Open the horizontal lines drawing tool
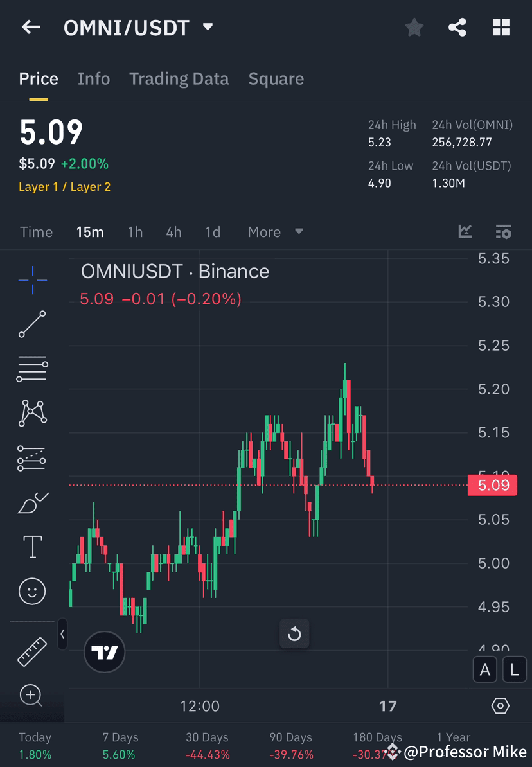The image size is (532, 767). pyautogui.click(x=32, y=368)
